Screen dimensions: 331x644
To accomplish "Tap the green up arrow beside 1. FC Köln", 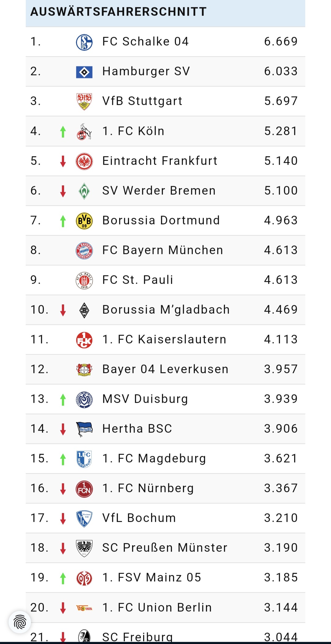I will [x=63, y=132].
